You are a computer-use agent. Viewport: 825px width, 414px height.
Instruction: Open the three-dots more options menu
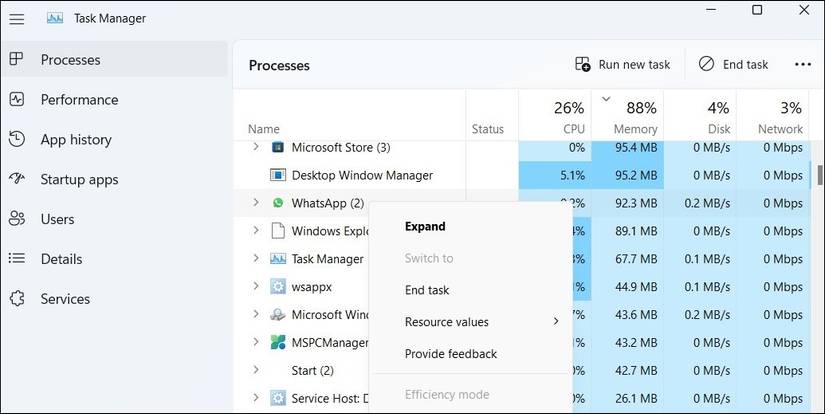point(802,64)
